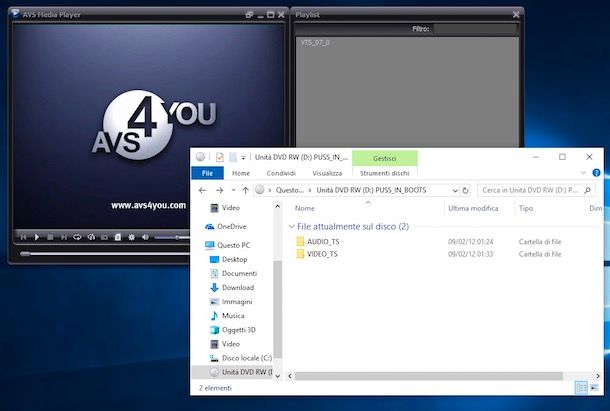Switch to the Condividi ribbon tab
Image resolution: width=610 pixels, height=411 pixels.
tap(281, 173)
